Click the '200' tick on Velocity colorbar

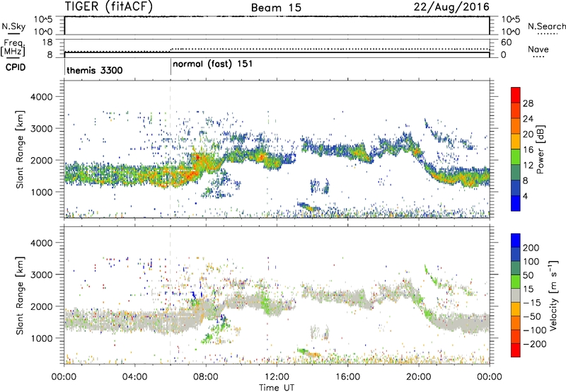531,248
